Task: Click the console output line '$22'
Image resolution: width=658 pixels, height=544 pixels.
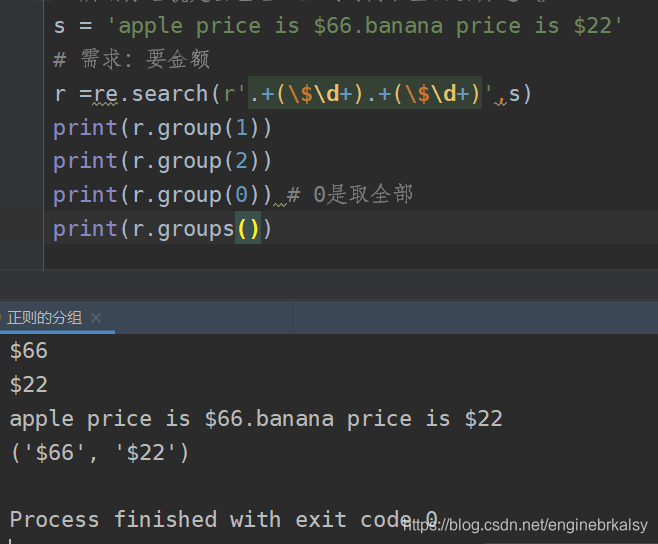Action: [x=29, y=385]
